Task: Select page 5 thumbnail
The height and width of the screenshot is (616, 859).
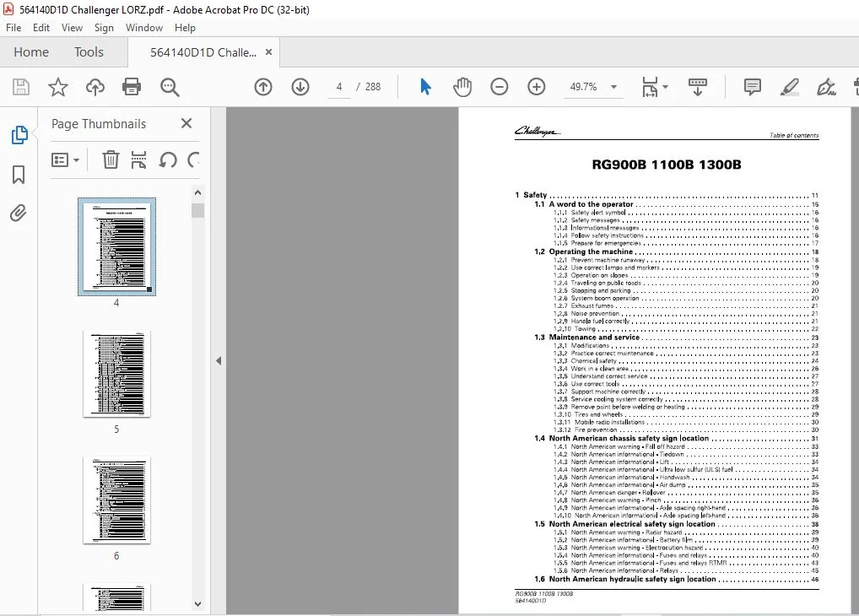Action: point(116,374)
